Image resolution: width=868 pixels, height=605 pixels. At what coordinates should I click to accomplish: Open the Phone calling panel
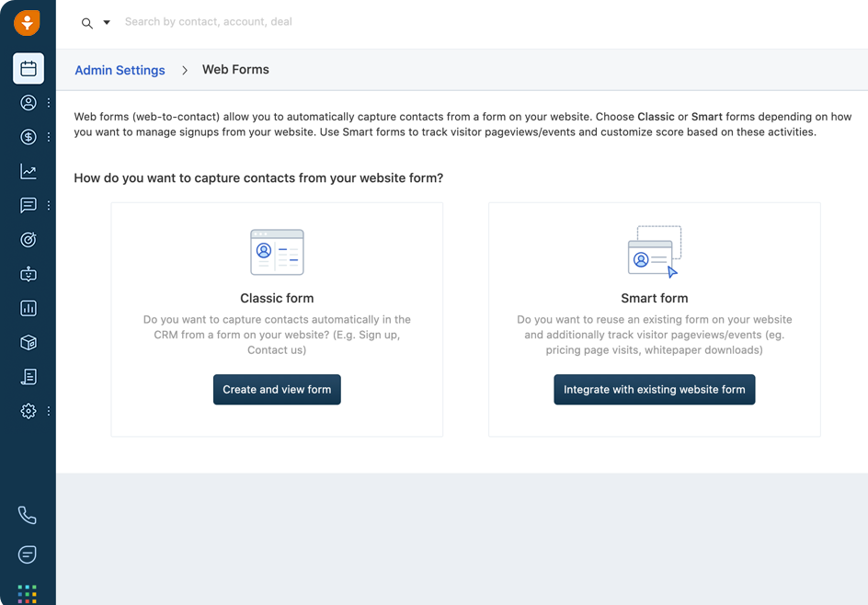point(28,515)
